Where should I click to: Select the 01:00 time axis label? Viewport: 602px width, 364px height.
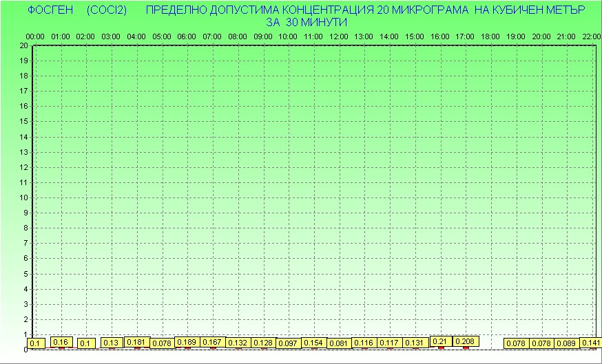61,37
